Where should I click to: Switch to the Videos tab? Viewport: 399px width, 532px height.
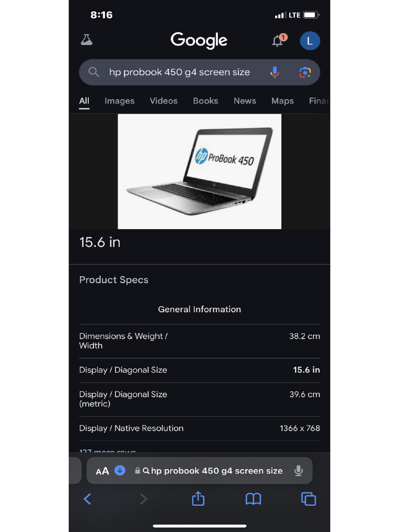(x=164, y=101)
